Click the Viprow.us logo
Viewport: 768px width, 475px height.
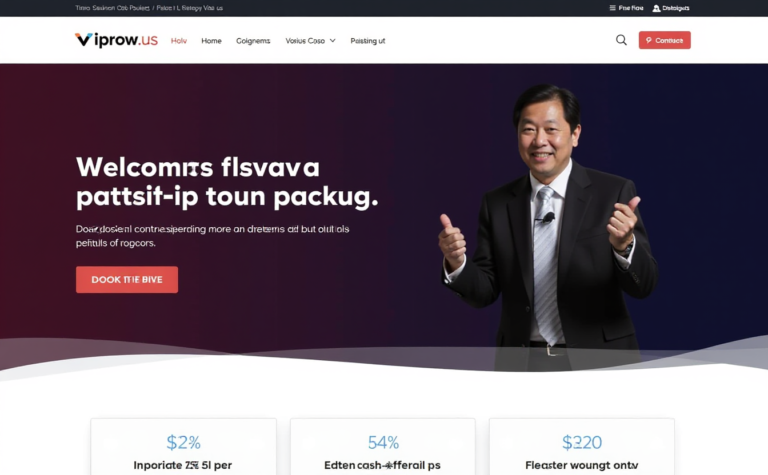116,40
